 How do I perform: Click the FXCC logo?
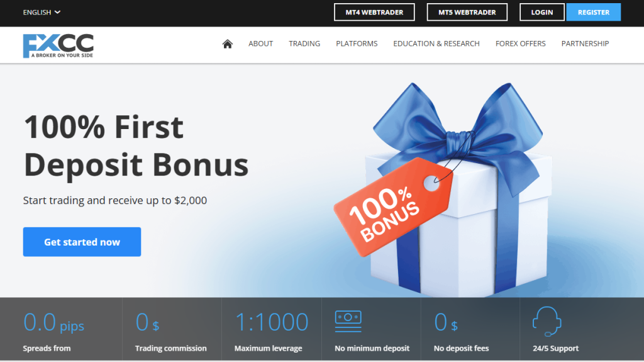(58, 46)
